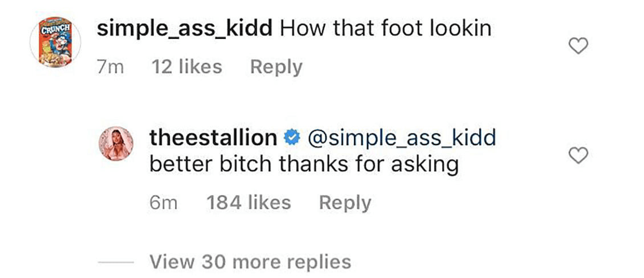Screen dimensions: 644x278
Task: Open theestallion's profile picture
Action: point(116,144)
